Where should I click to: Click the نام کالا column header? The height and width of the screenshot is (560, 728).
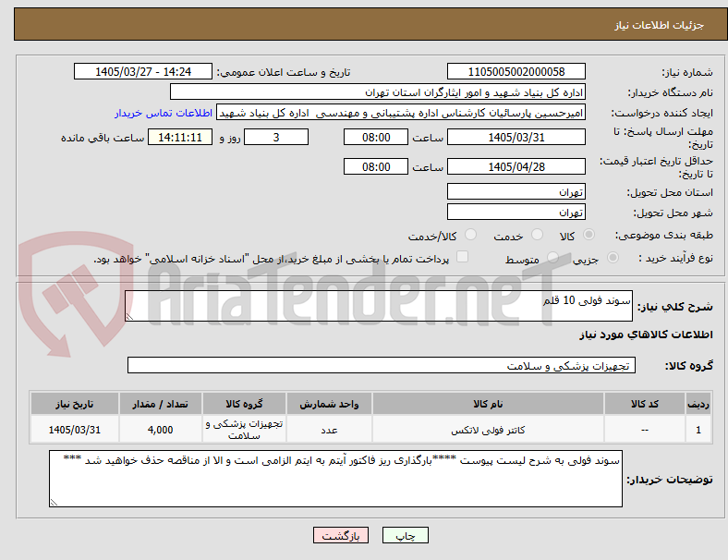point(488,404)
